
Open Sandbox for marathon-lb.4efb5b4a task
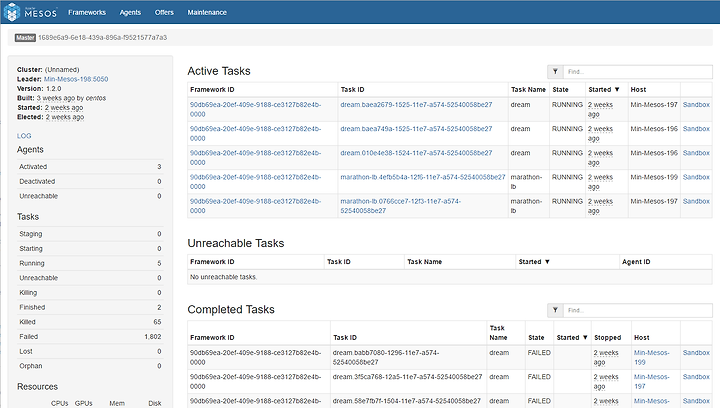click(696, 177)
